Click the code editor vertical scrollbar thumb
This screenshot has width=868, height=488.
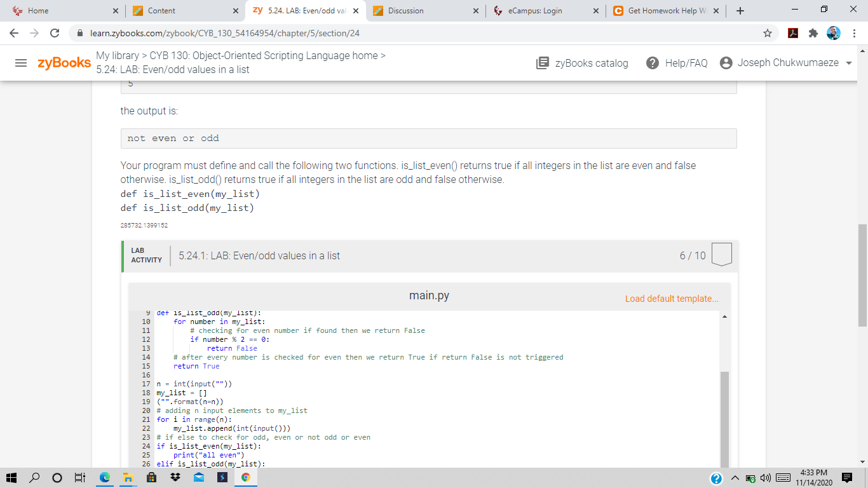724,420
